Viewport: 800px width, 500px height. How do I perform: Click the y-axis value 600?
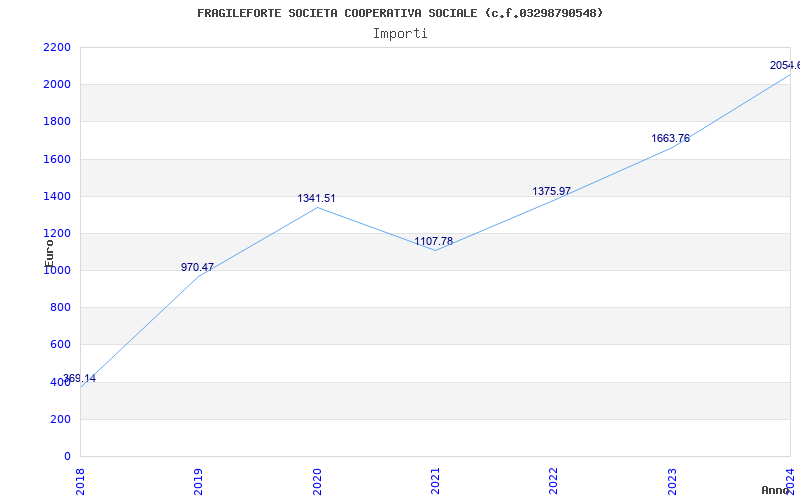61,345
